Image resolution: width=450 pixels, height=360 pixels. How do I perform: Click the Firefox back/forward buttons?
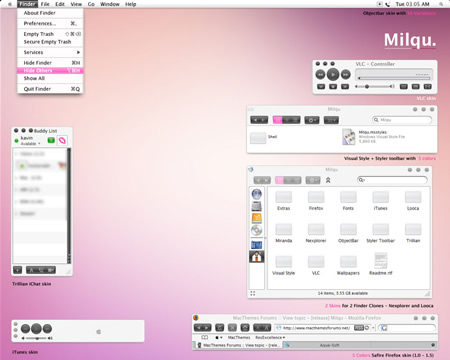pyautogui.click(x=203, y=328)
